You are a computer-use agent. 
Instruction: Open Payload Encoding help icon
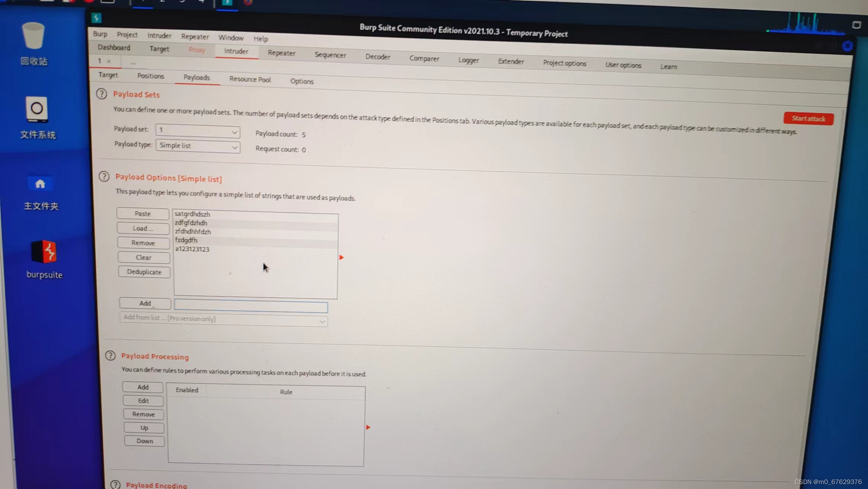pyautogui.click(x=115, y=484)
